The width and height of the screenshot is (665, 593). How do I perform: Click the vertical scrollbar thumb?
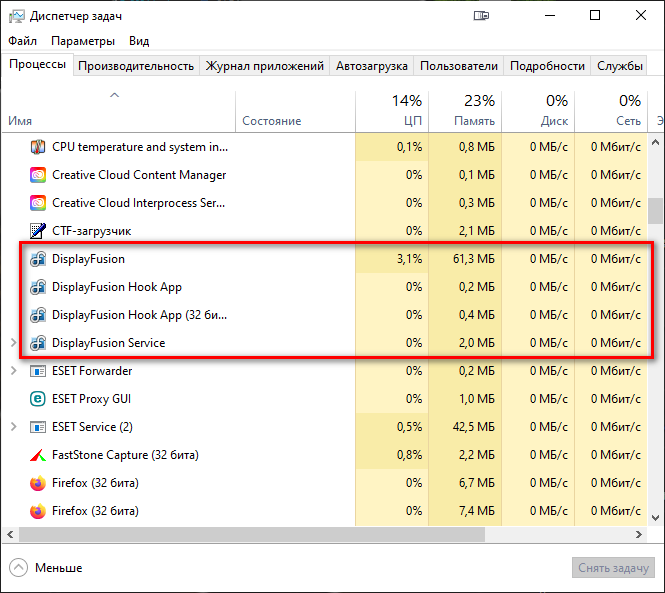pyautogui.click(x=656, y=211)
